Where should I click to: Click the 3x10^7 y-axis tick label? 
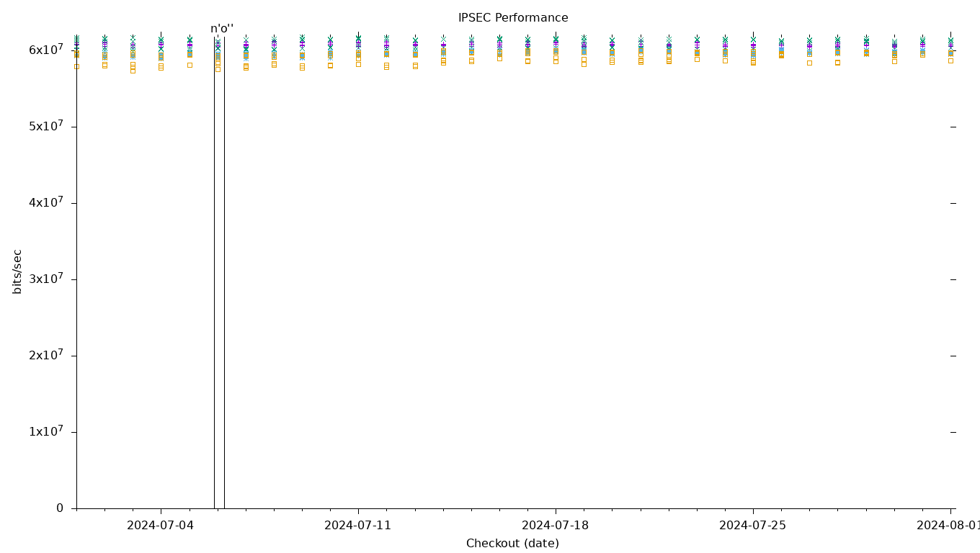pos(46,279)
